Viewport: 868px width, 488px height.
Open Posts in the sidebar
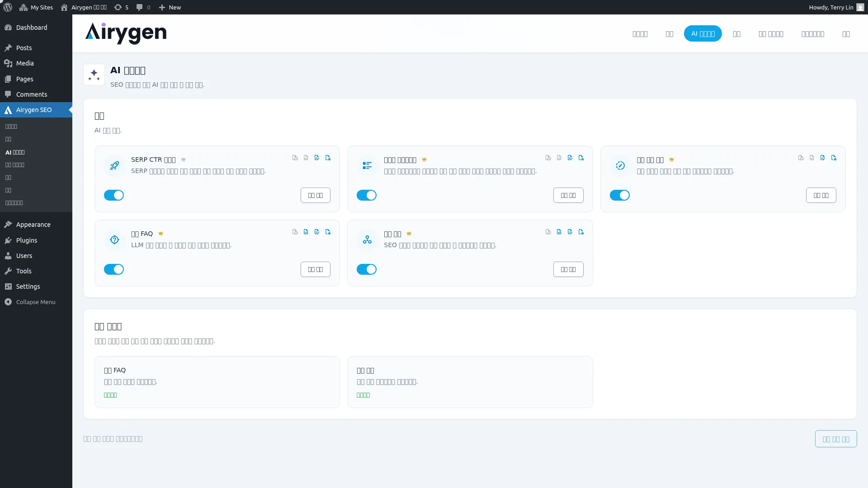pos(36,48)
